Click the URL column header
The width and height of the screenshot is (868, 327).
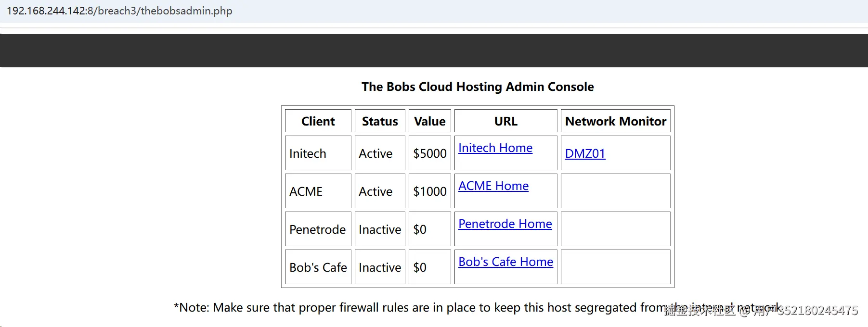point(506,121)
